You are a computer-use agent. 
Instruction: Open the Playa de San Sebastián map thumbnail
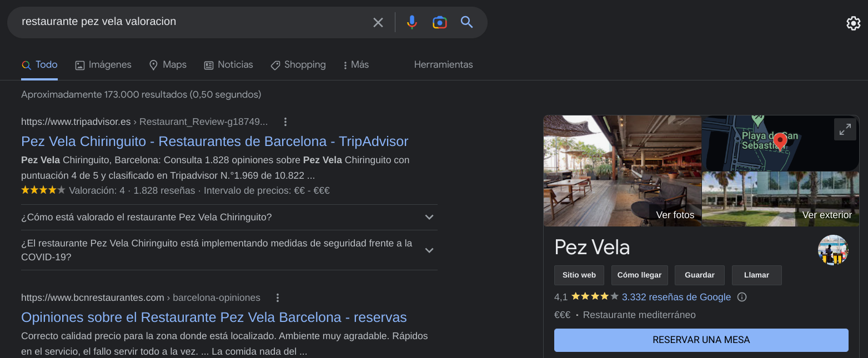[780, 143]
